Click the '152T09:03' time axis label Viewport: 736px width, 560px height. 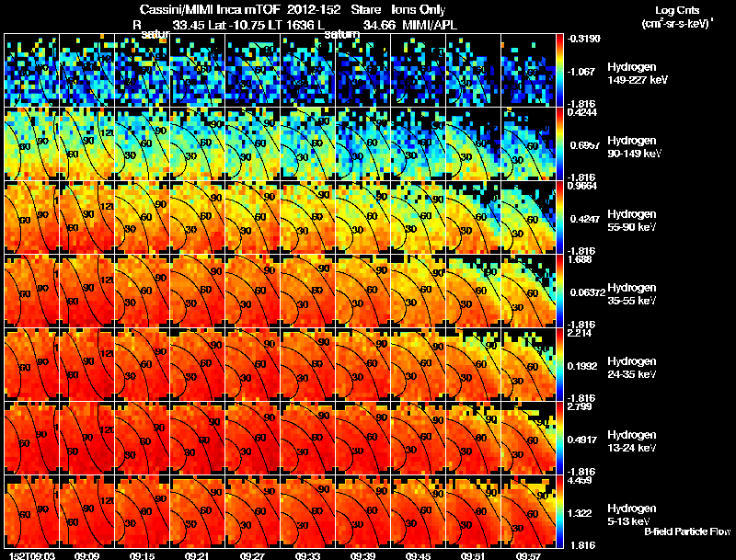click(32, 555)
